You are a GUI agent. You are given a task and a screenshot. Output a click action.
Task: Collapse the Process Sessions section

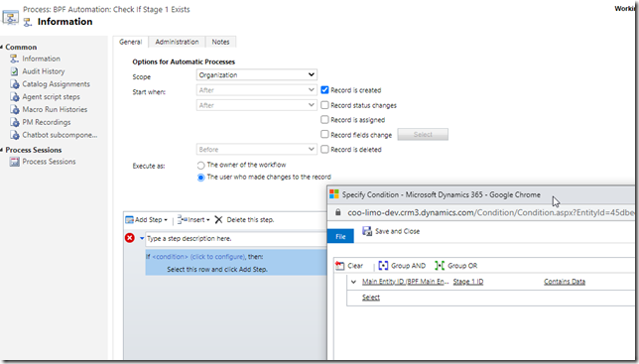[2, 150]
